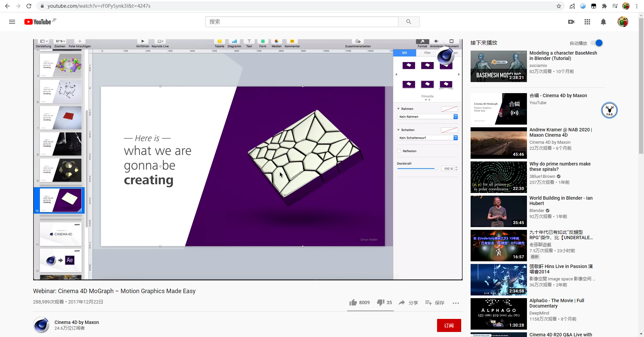Open the notifications bell

point(603,22)
